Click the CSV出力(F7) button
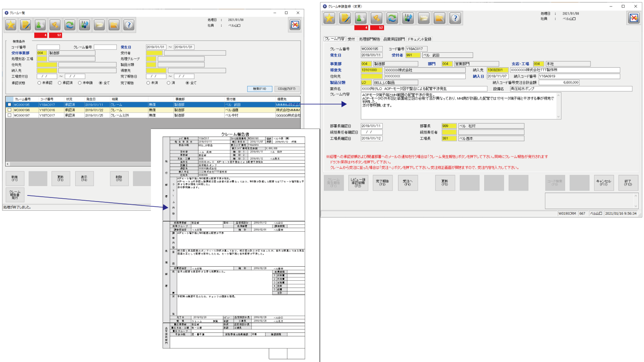Viewport: 644px width, 362px height. (x=287, y=89)
